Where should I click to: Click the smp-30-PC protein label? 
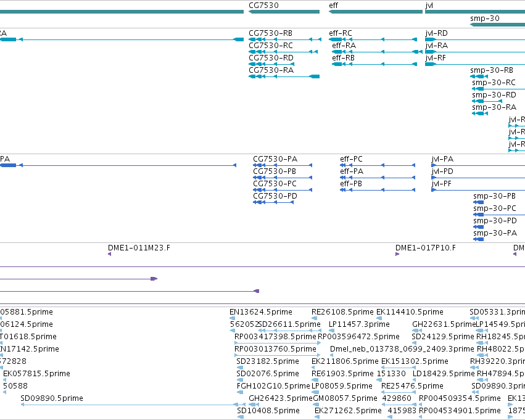[495, 208]
